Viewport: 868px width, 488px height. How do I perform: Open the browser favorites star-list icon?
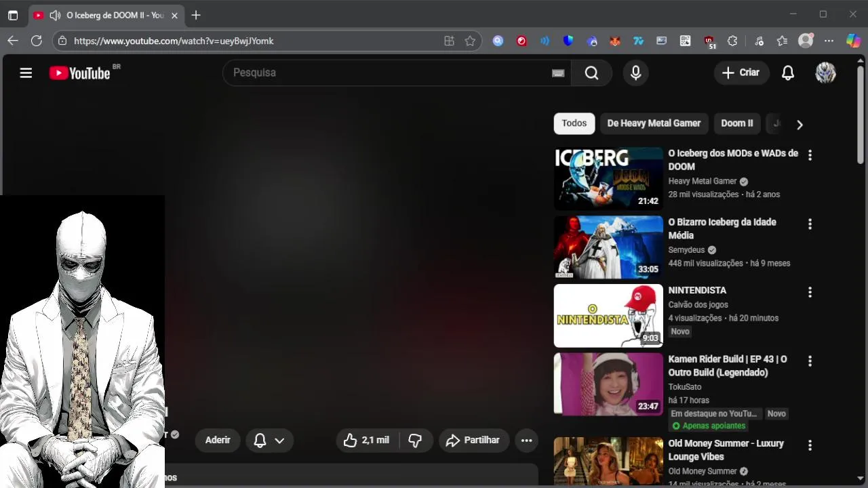tap(782, 41)
